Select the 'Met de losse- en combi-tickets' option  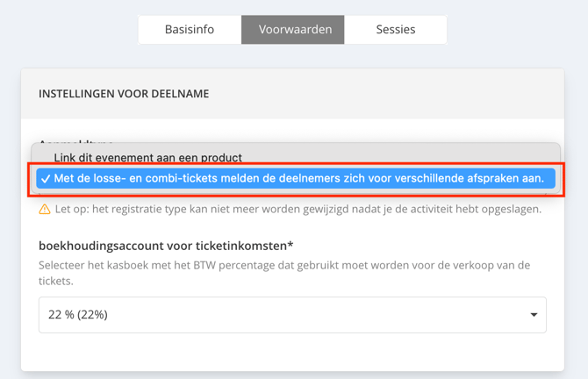tap(296, 178)
